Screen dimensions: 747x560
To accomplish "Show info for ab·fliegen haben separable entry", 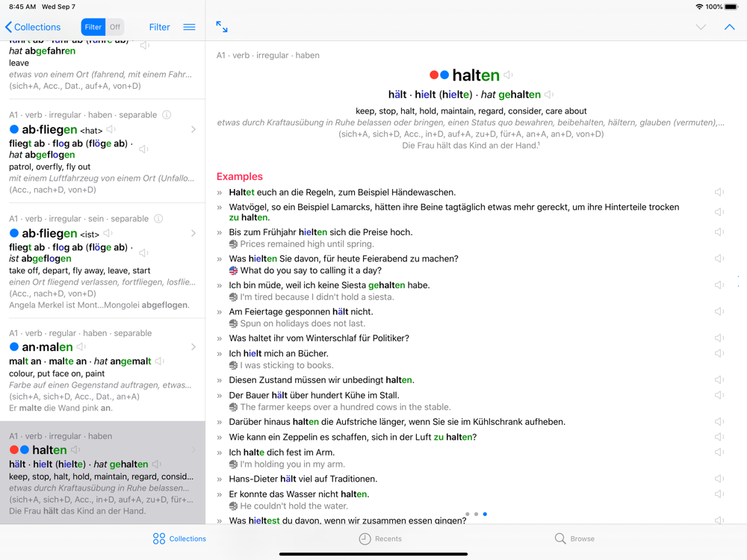I will [x=167, y=115].
